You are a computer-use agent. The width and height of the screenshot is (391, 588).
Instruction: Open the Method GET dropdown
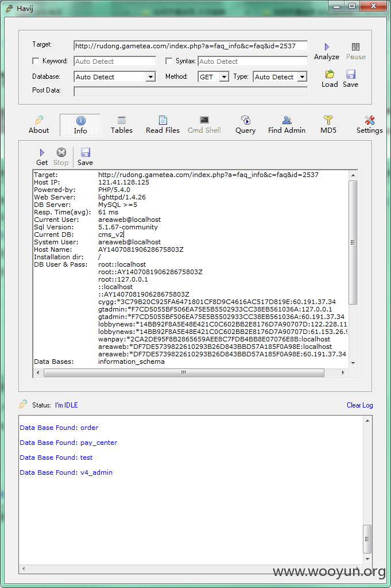(224, 77)
